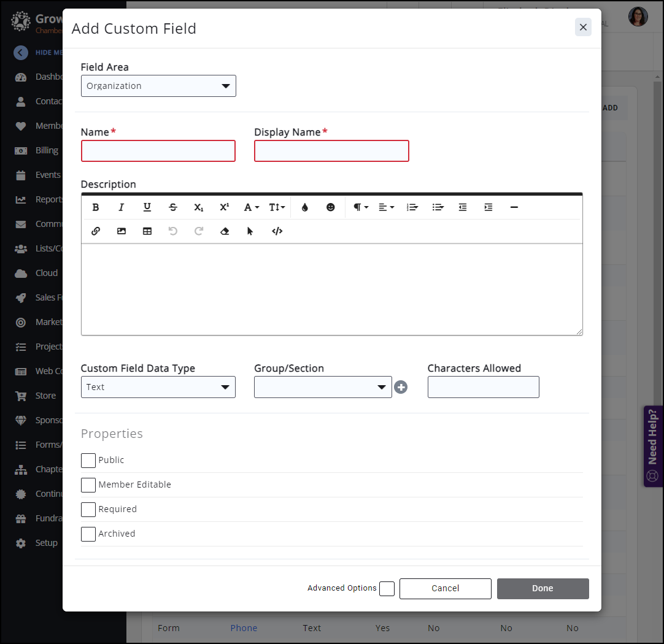The image size is (664, 644).
Task: Enable the Member Editable checkbox
Action: pyautogui.click(x=88, y=485)
